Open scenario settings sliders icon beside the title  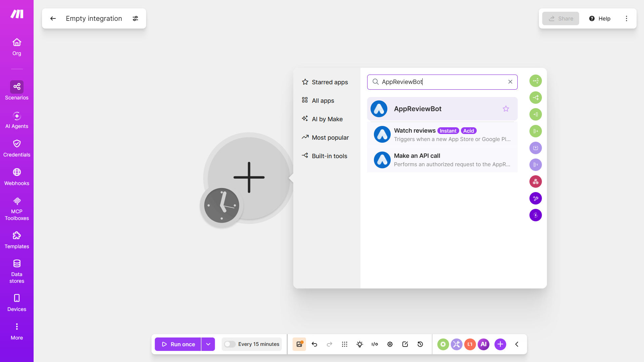tap(135, 18)
